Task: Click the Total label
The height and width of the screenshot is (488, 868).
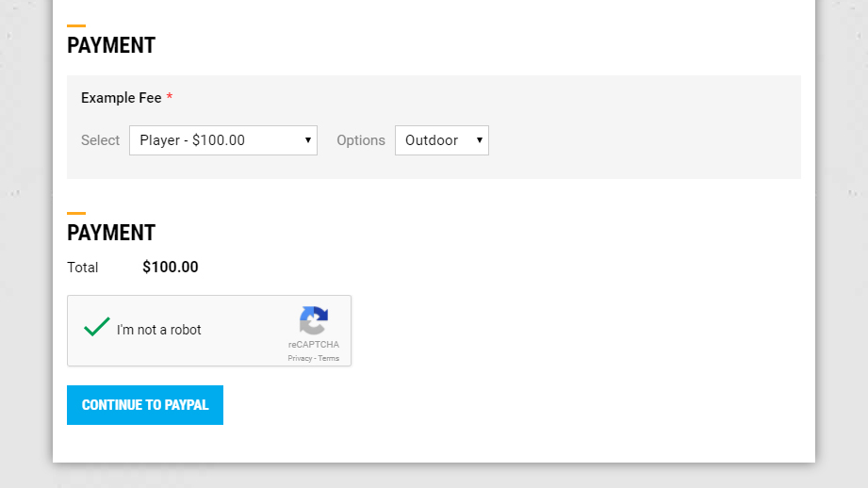Action: coord(83,268)
